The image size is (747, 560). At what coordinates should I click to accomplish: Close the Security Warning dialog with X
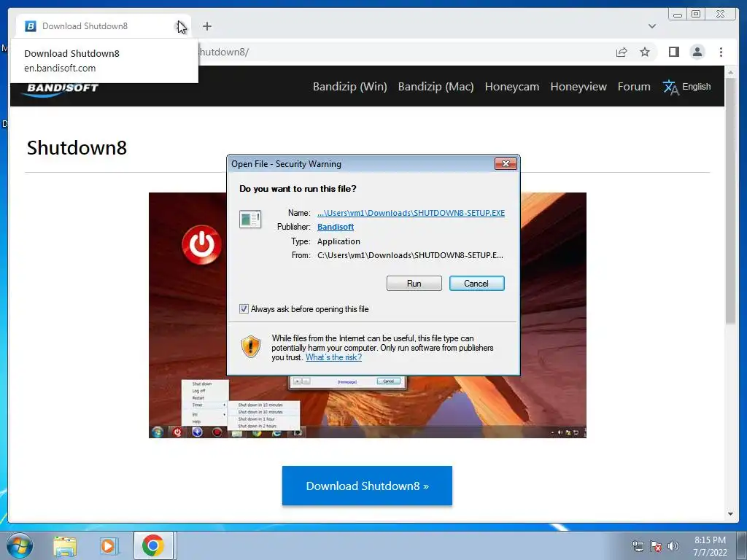pyautogui.click(x=506, y=164)
